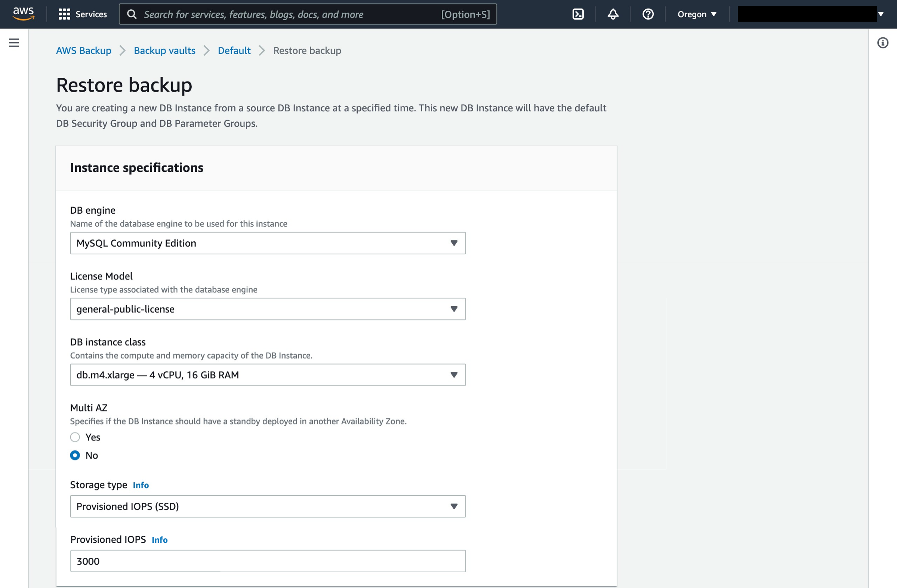Click the Restore backup page title
Screen dimensions: 897x588
point(124,85)
